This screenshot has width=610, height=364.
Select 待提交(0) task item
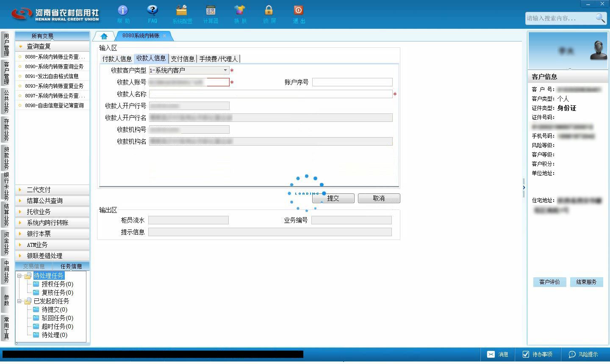pos(50,309)
